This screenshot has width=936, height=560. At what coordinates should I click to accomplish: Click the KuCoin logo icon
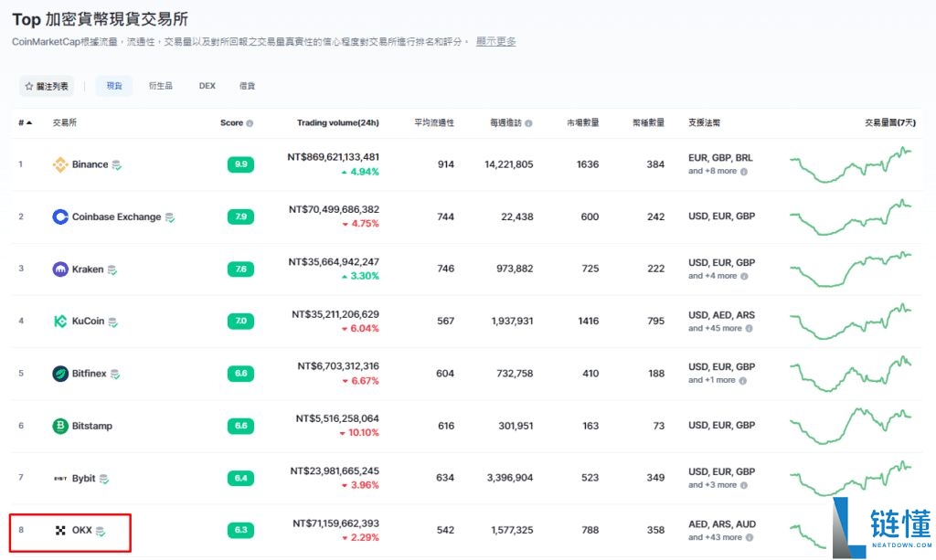pos(60,322)
